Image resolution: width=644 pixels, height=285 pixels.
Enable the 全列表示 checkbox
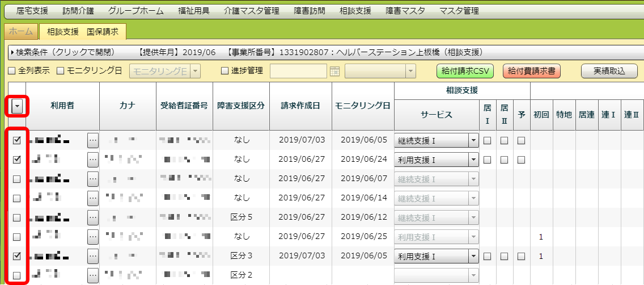coord(11,71)
